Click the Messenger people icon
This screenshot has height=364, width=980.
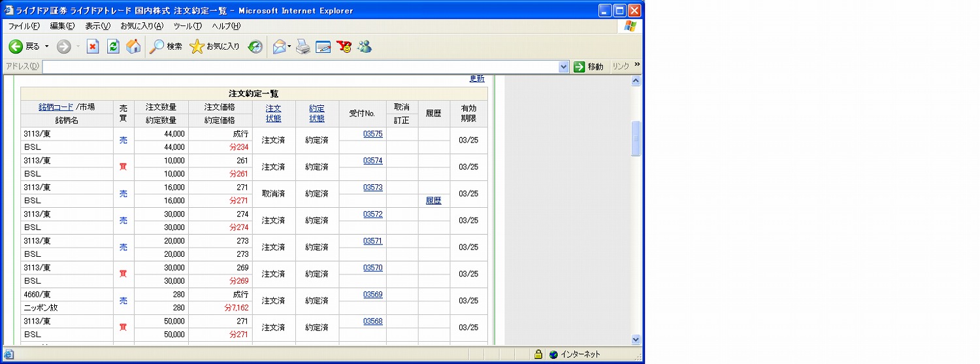pyautogui.click(x=364, y=46)
